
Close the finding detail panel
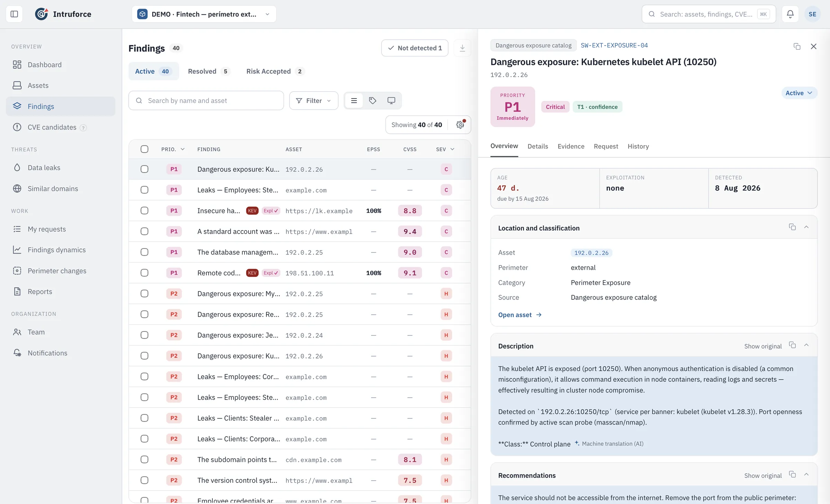pyautogui.click(x=813, y=46)
